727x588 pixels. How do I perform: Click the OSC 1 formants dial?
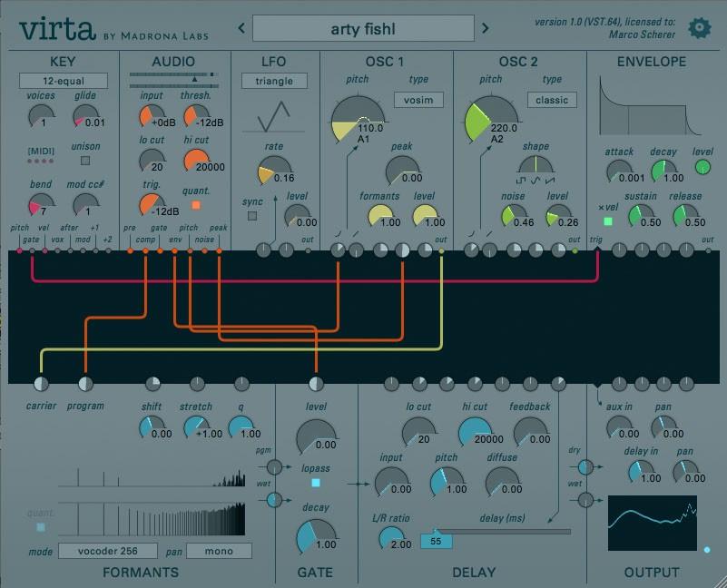pyautogui.click(x=380, y=216)
